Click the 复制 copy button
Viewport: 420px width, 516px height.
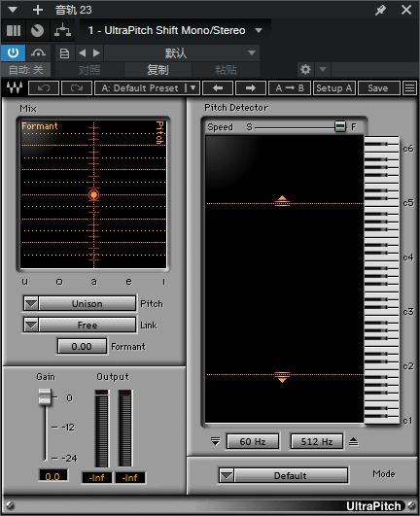157,70
